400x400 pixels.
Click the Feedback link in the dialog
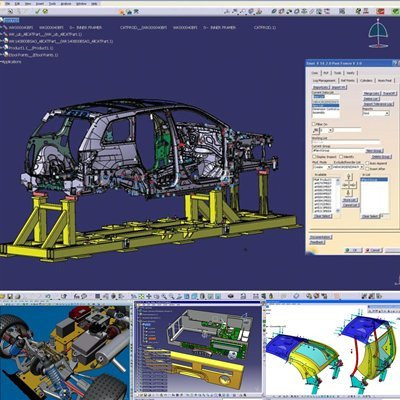click(317, 242)
